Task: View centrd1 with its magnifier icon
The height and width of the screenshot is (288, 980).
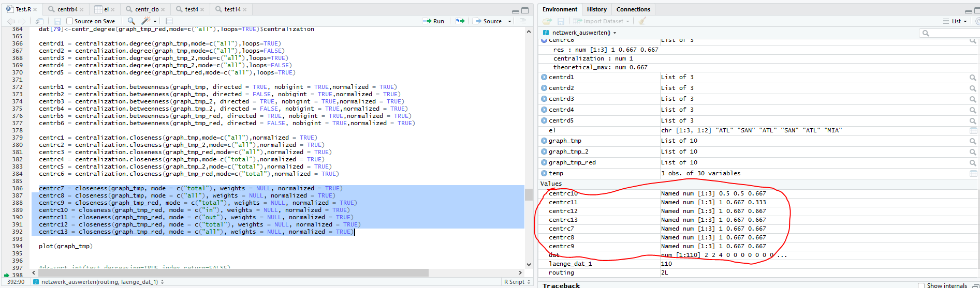Action: (973, 78)
